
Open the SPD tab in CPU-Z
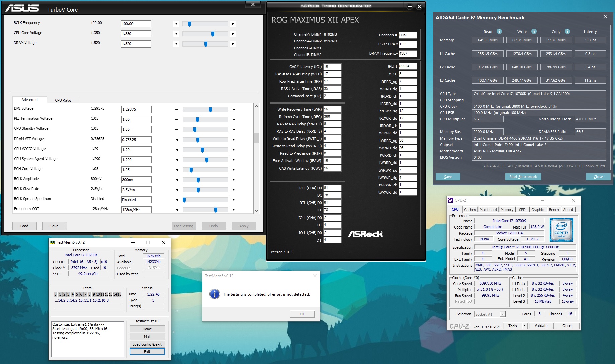522,210
